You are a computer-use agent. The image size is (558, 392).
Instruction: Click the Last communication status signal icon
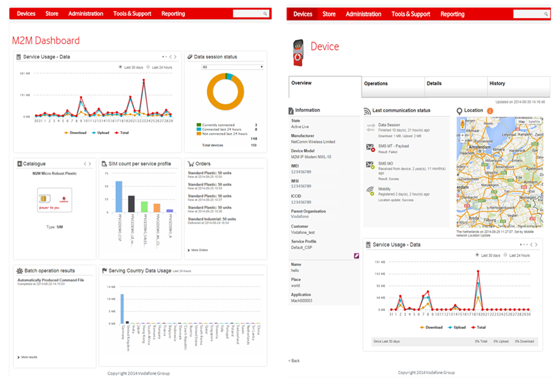click(x=367, y=111)
